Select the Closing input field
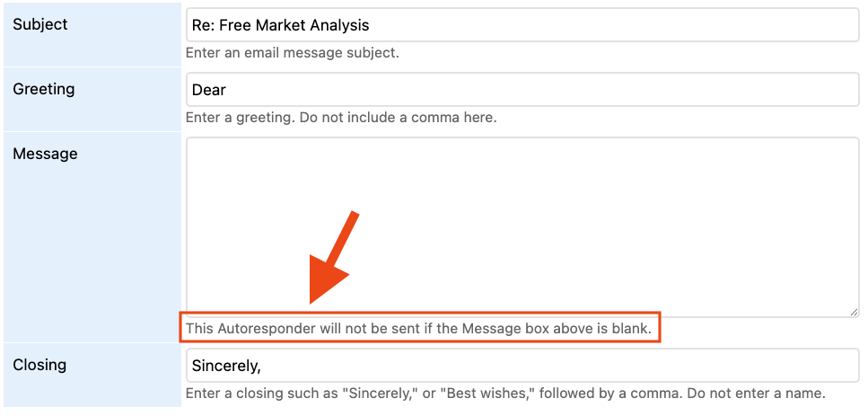Image resolution: width=868 pixels, height=416 pixels. tap(522, 367)
